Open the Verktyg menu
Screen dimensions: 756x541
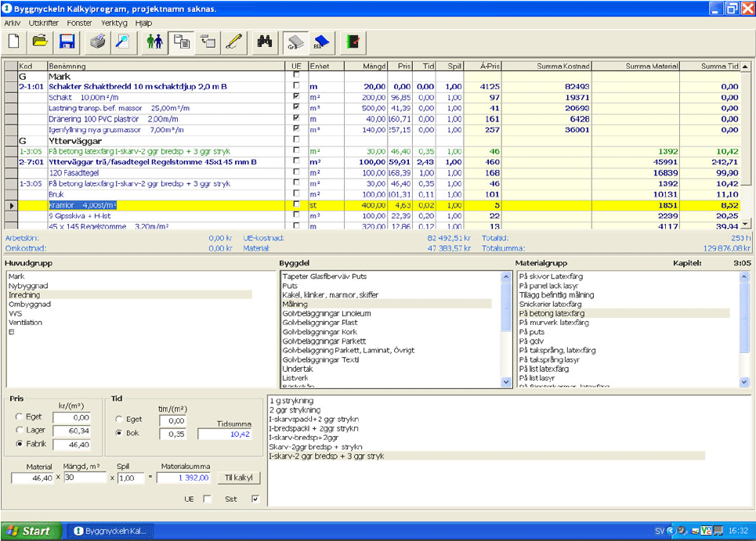[114, 23]
